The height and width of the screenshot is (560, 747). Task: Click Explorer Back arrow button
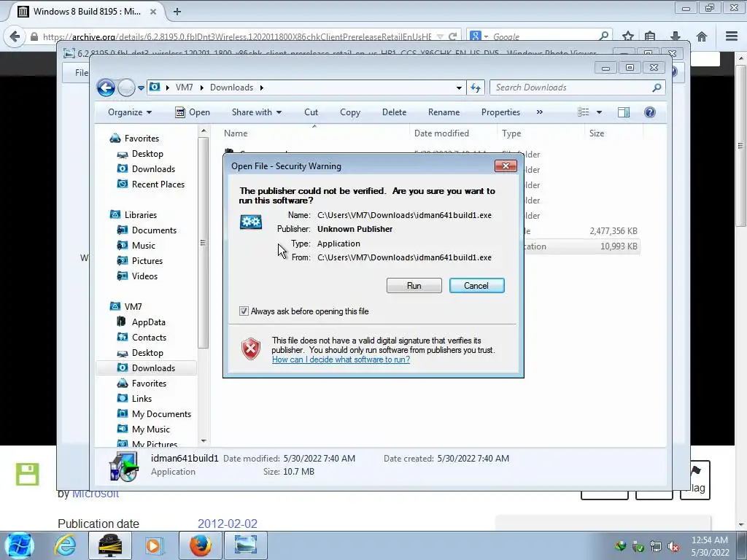[x=106, y=87]
